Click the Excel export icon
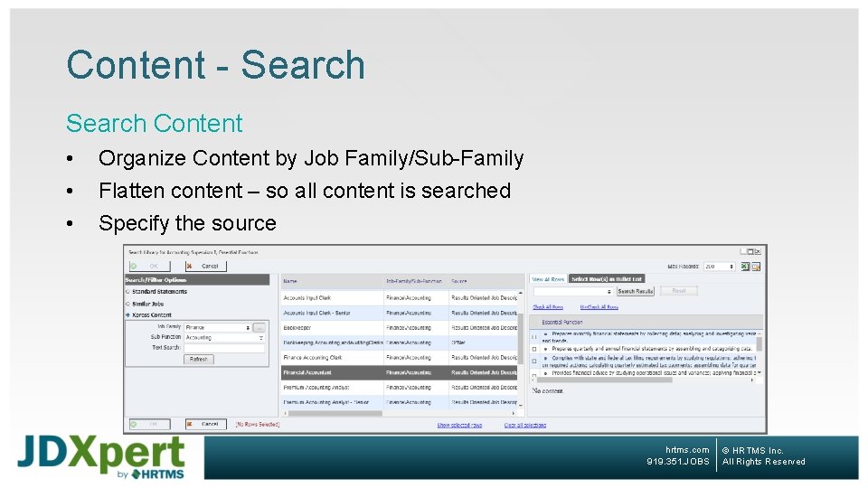The image size is (868, 488). click(x=745, y=267)
